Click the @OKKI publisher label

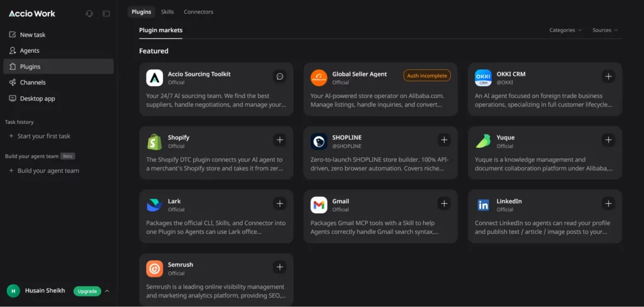pyautogui.click(x=504, y=82)
